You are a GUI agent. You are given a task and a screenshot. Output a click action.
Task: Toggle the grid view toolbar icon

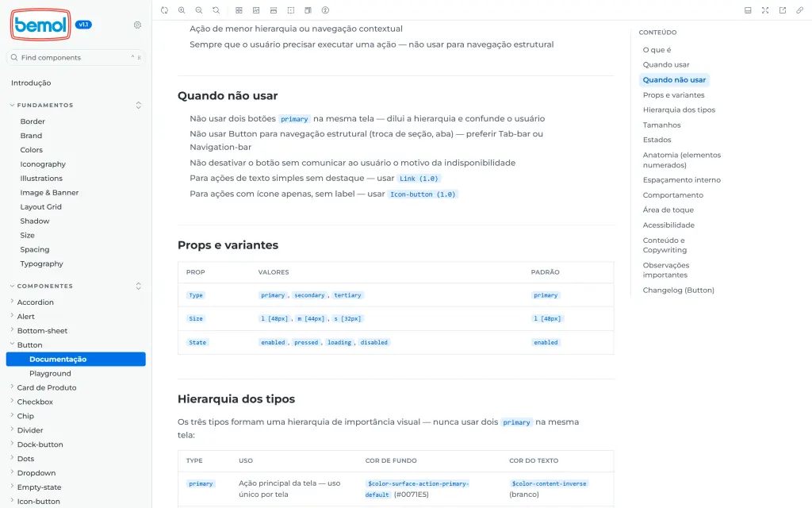pos(239,10)
